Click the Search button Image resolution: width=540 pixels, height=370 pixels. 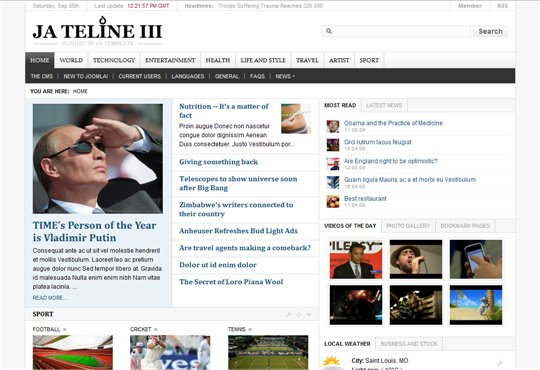coord(490,31)
